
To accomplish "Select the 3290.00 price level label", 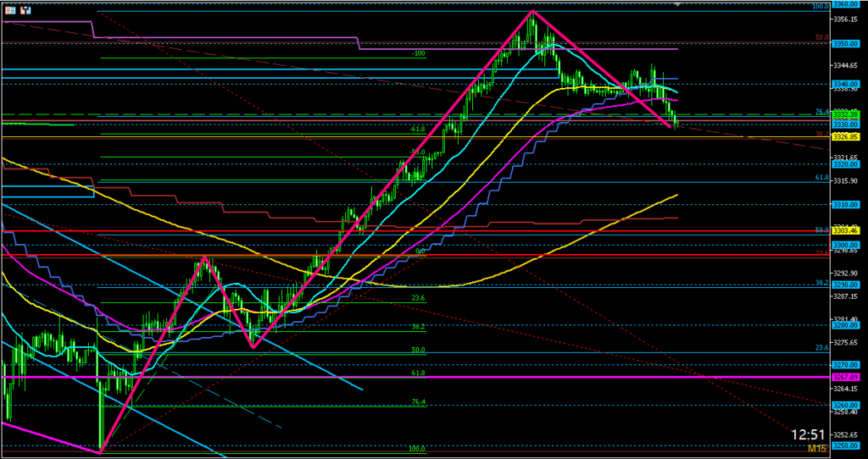I will pos(846,285).
